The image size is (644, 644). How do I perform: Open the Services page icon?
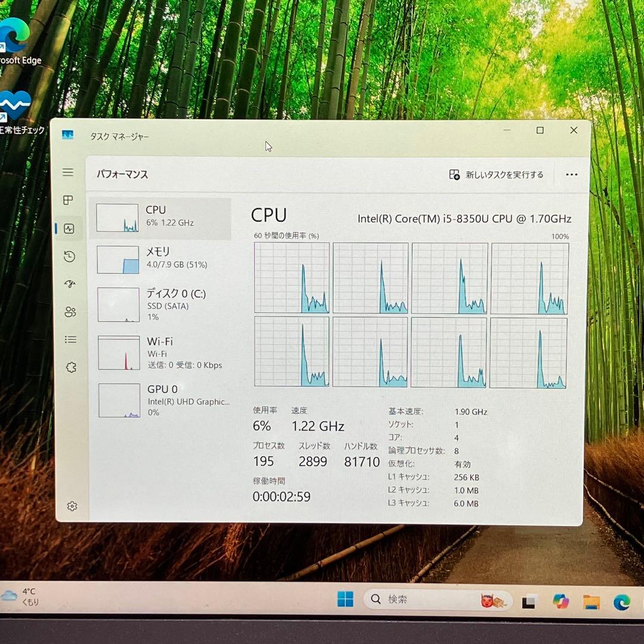click(x=71, y=367)
